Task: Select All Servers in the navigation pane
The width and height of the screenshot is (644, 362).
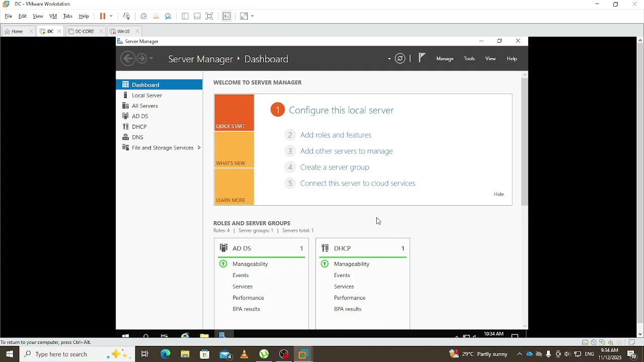Action: (x=159, y=106)
